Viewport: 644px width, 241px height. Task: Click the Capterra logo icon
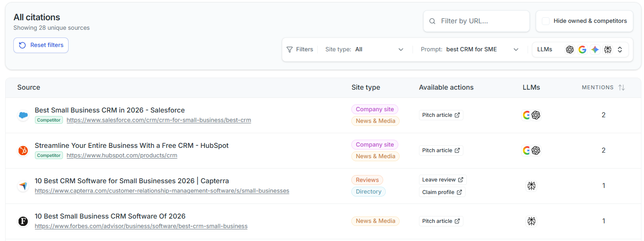point(23,186)
